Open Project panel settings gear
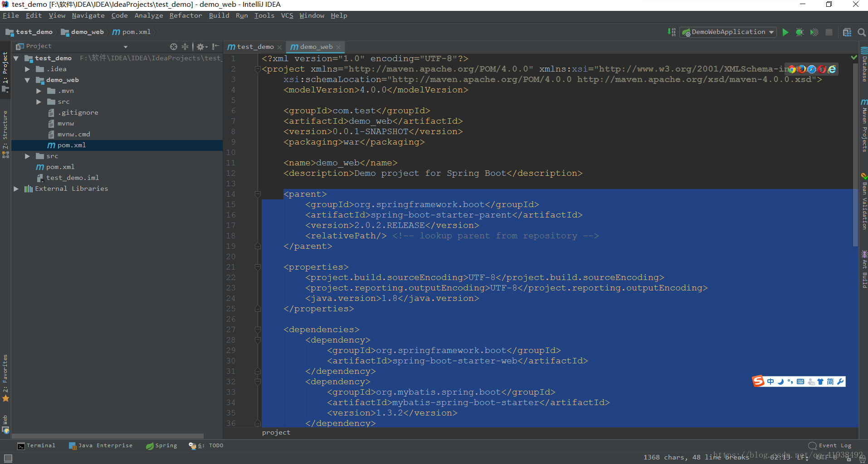This screenshot has width=868, height=464. coord(201,46)
